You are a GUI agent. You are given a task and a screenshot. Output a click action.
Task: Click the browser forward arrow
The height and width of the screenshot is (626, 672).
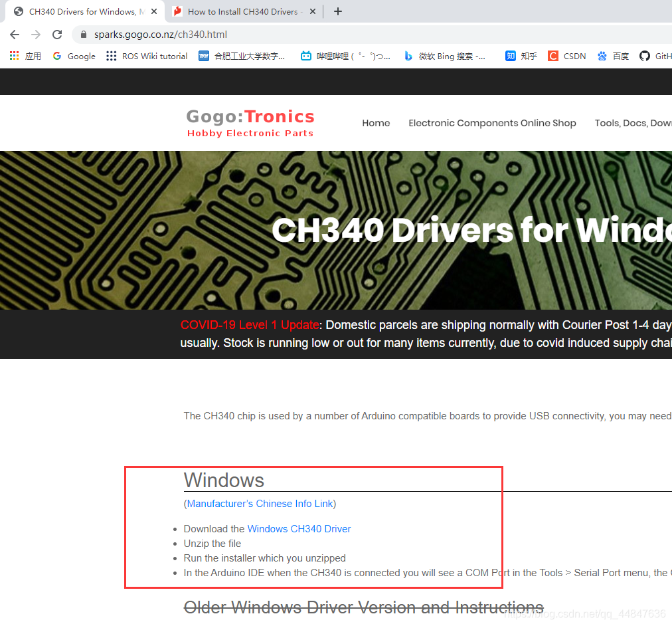point(36,35)
